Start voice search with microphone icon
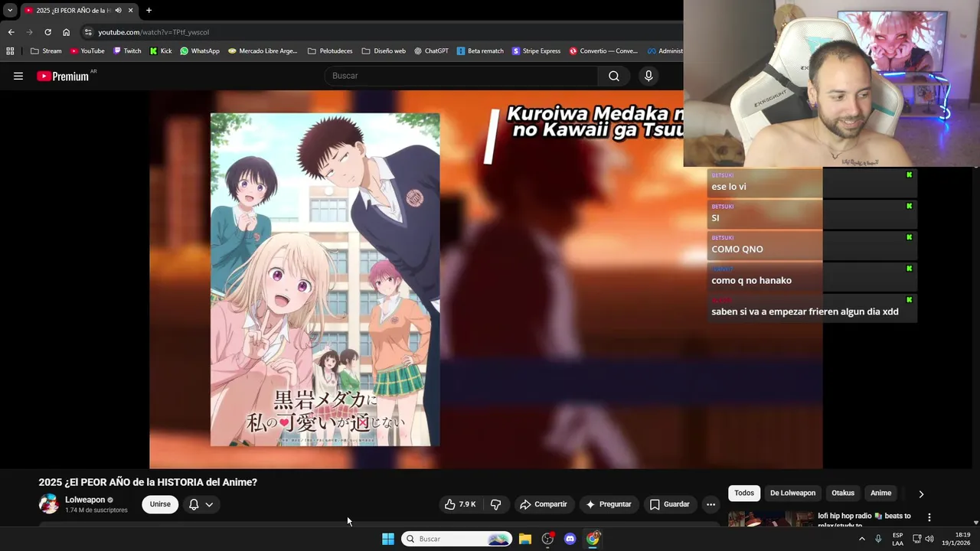 648,76
